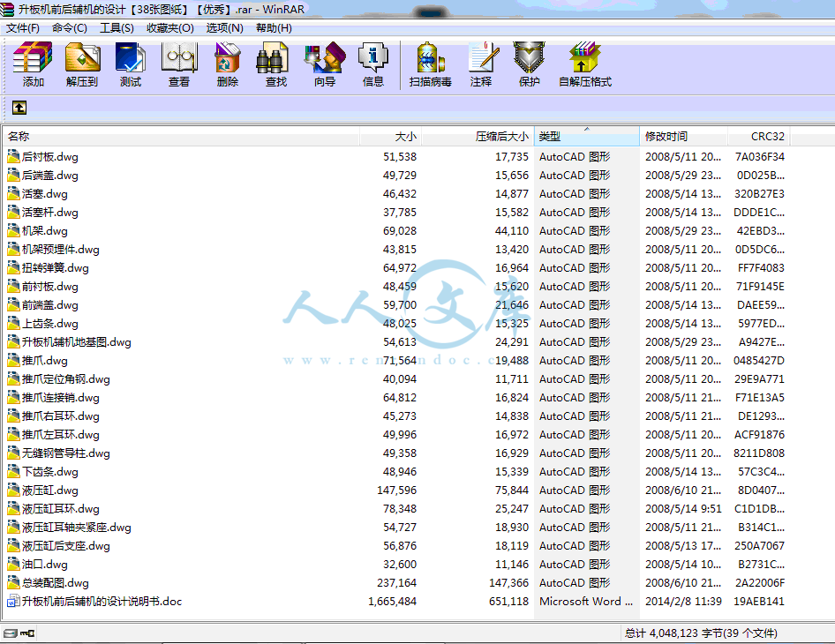Open the 文件(F) menu
The width and height of the screenshot is (835, 644).
(23, 27)
